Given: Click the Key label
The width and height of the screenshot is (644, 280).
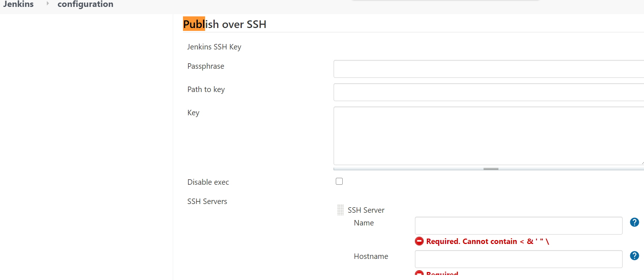Looking at the screenshot, I should 193,113.
